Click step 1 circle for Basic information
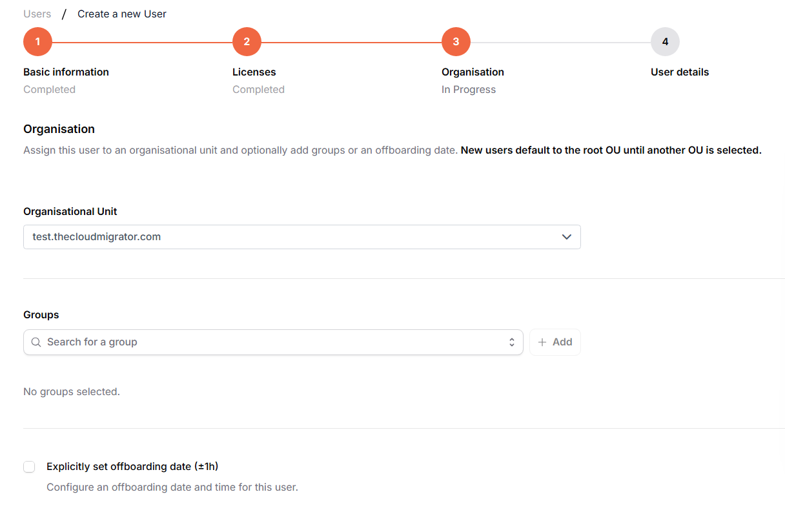The width and height of the screenshot is (785, 532). coord(37,42)
